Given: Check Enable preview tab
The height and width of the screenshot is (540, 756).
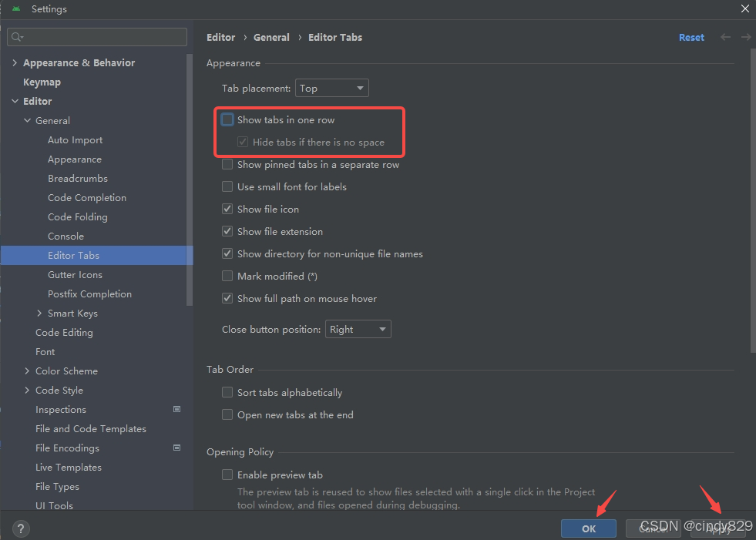Looking at the screenshot, I should (x=227, y=475).
